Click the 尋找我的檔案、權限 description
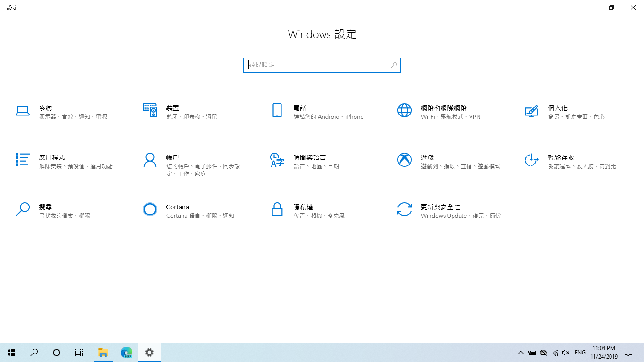The width and height of the screenshot is (644, 362). click(65, 216)
